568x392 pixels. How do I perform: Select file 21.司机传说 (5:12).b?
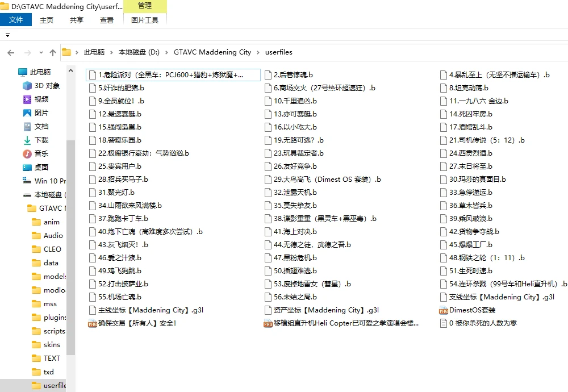point(482,140)
